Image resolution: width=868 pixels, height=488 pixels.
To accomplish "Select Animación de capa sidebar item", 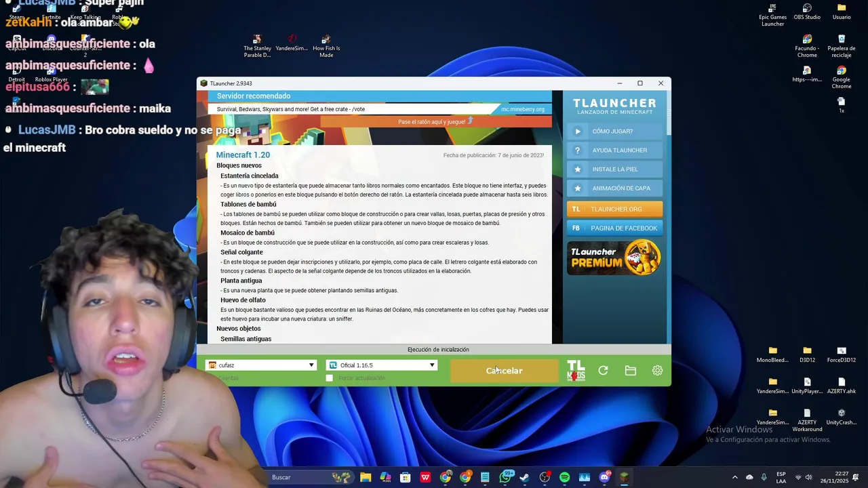I will click(614, 188).
